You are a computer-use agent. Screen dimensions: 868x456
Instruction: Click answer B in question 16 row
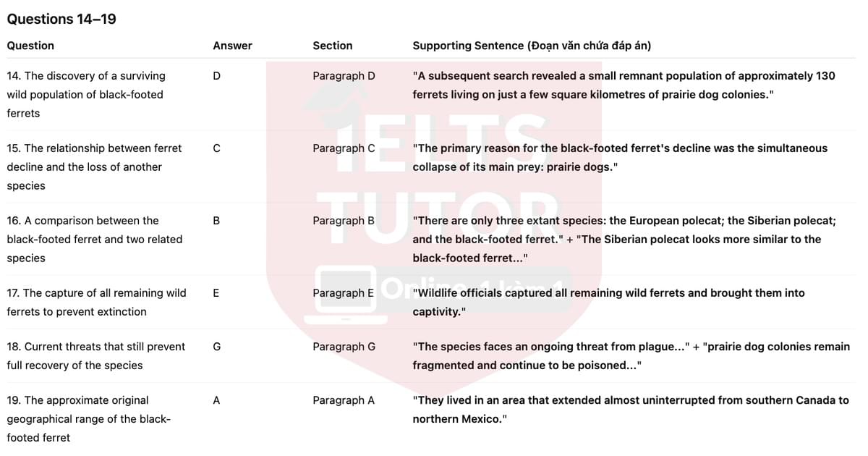(217, 221)
